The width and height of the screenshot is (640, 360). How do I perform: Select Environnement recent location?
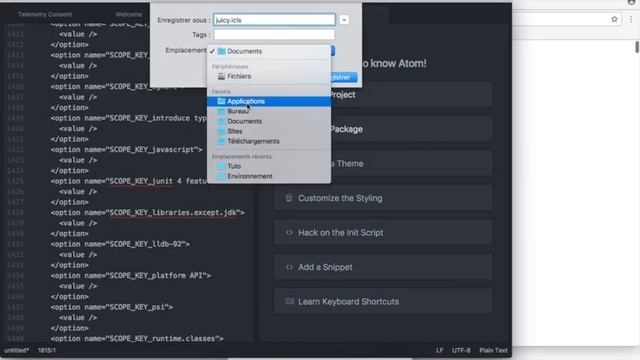click(269, 176)
